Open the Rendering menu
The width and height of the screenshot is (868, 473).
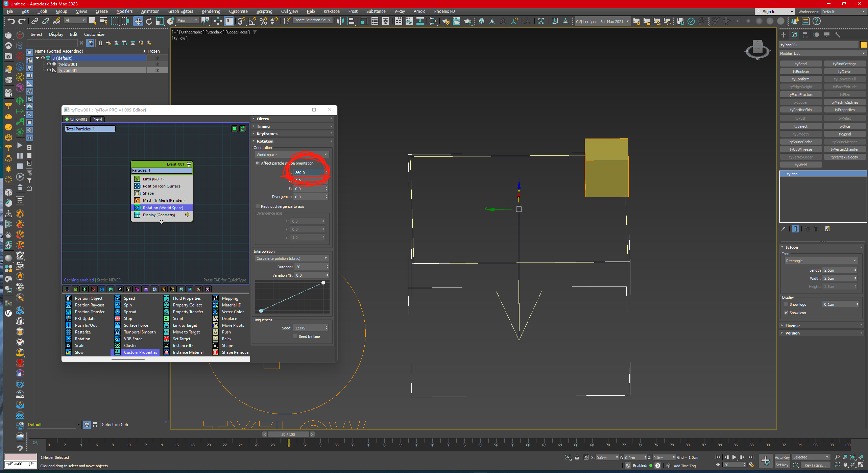coord(211,11)
